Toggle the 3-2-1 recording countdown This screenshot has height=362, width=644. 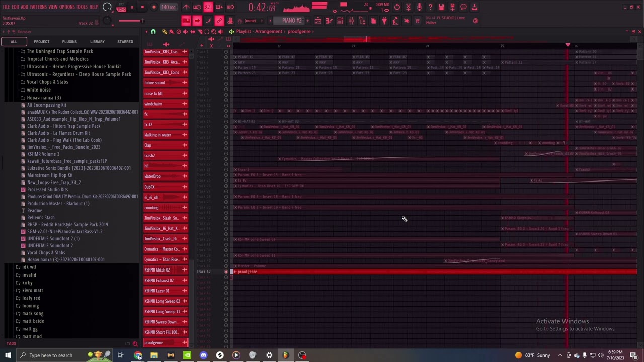tap(208, 7)
